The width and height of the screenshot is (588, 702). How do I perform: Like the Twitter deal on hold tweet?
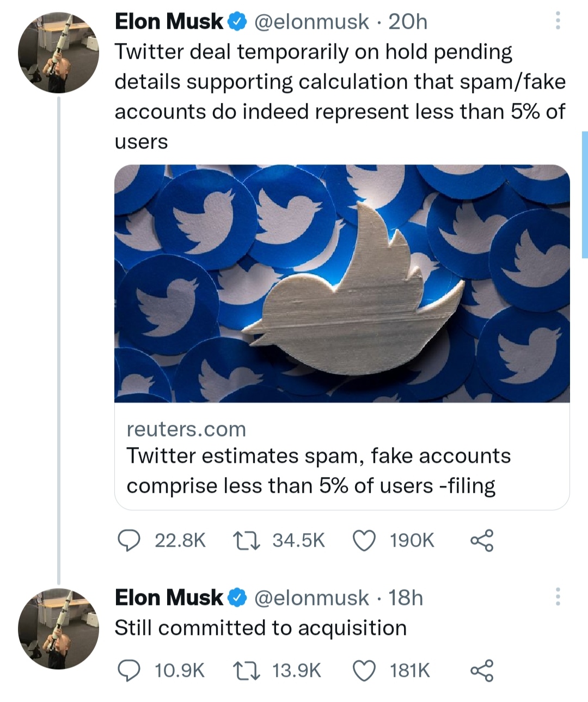pyautogui.click(x=364, y=540)
